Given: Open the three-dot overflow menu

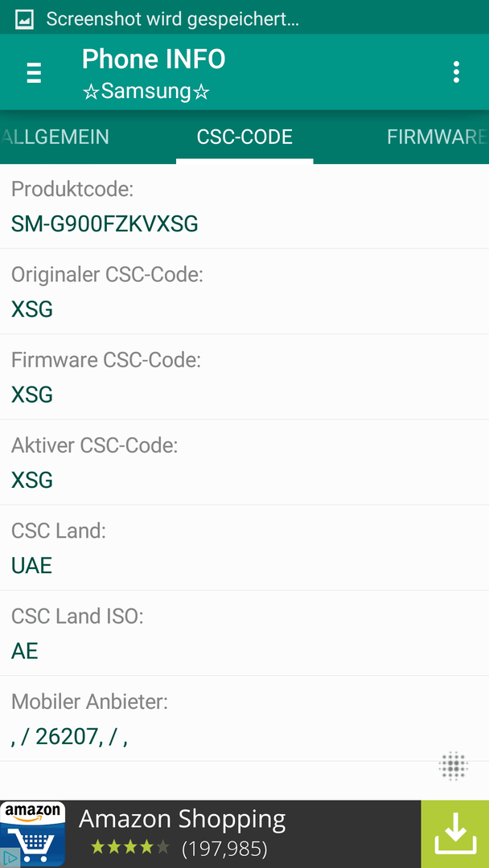Looking at the screenshot, I should coord(456,72).
